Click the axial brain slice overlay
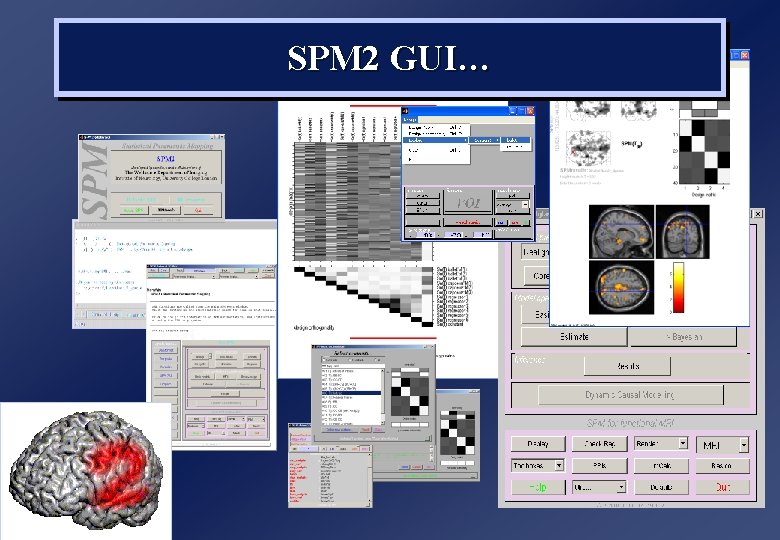The width and height of the screenshot is (780, 540). 621,287
